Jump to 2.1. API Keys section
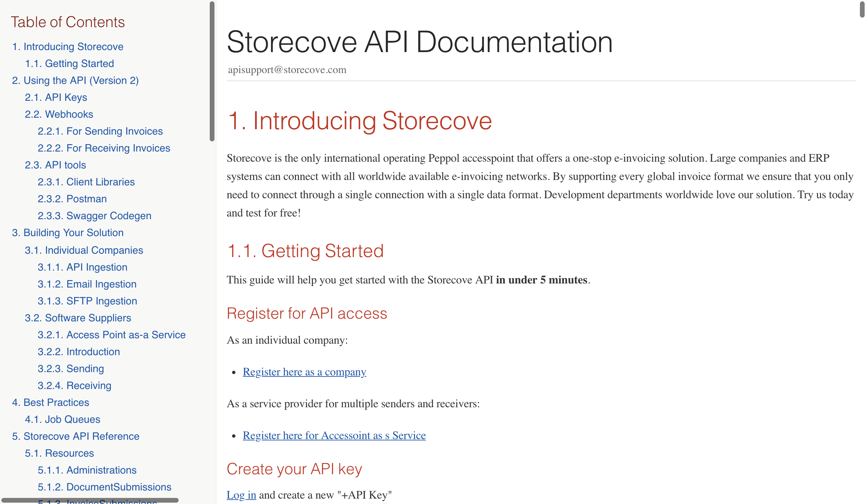The height and width of the screenshot is (504, 866). [x=56, y=97]
